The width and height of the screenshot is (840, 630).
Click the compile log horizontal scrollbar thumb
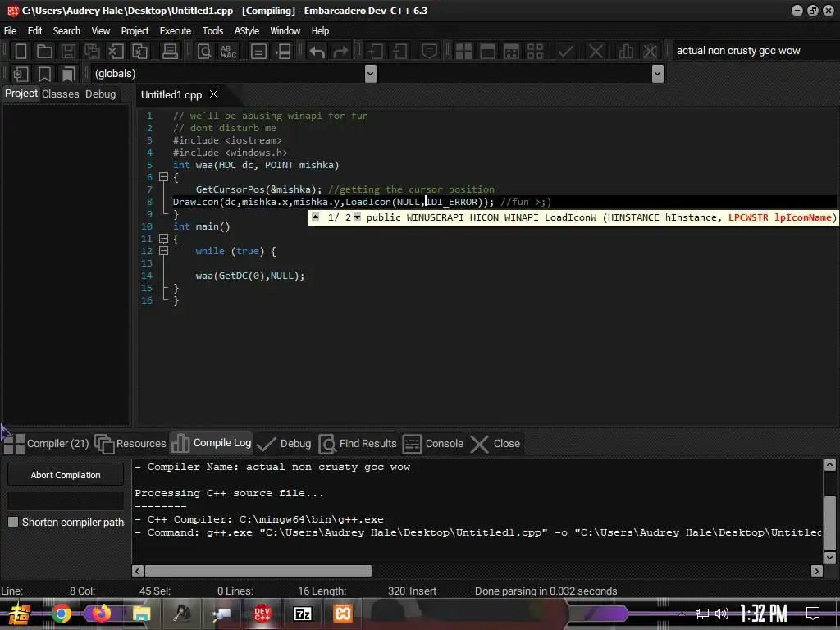(x=258, y=571)
